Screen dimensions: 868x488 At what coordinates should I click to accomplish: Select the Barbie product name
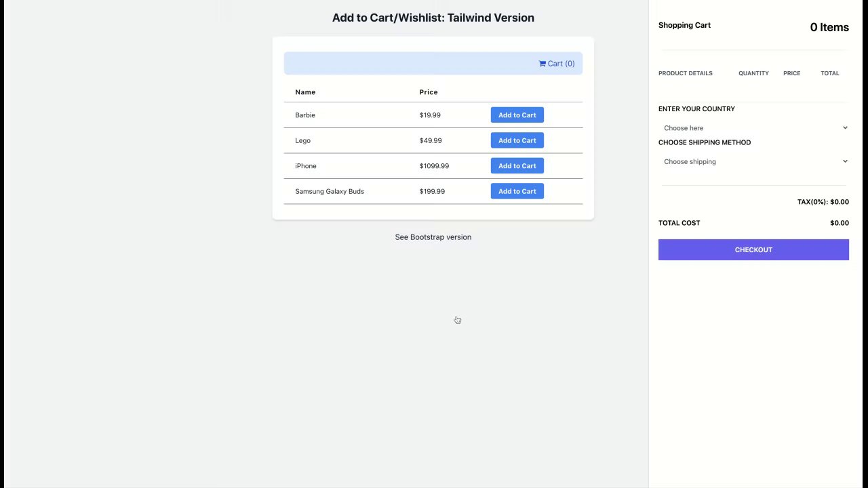point(305,115)
